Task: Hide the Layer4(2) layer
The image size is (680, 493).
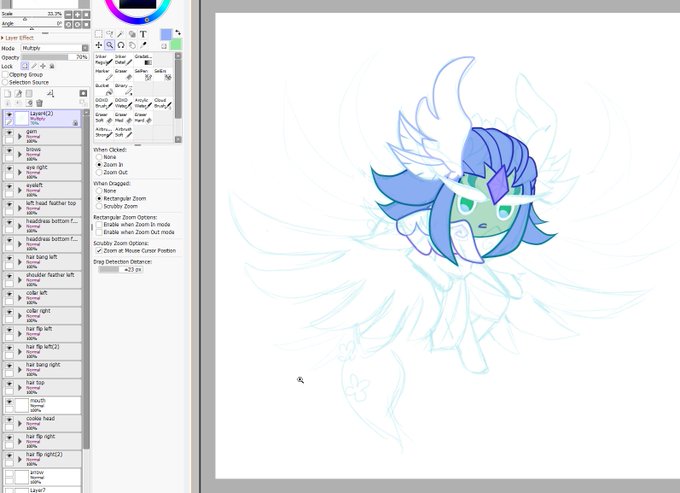Action: [9, 114]
